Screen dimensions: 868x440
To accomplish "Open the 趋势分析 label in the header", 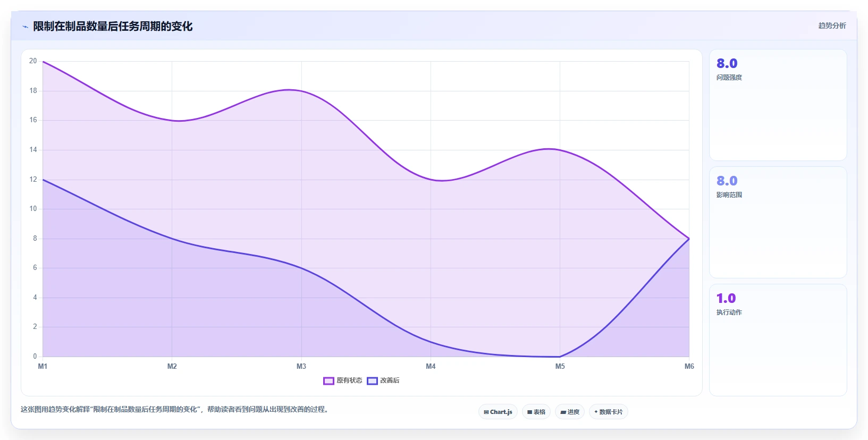I will [832, 26].
